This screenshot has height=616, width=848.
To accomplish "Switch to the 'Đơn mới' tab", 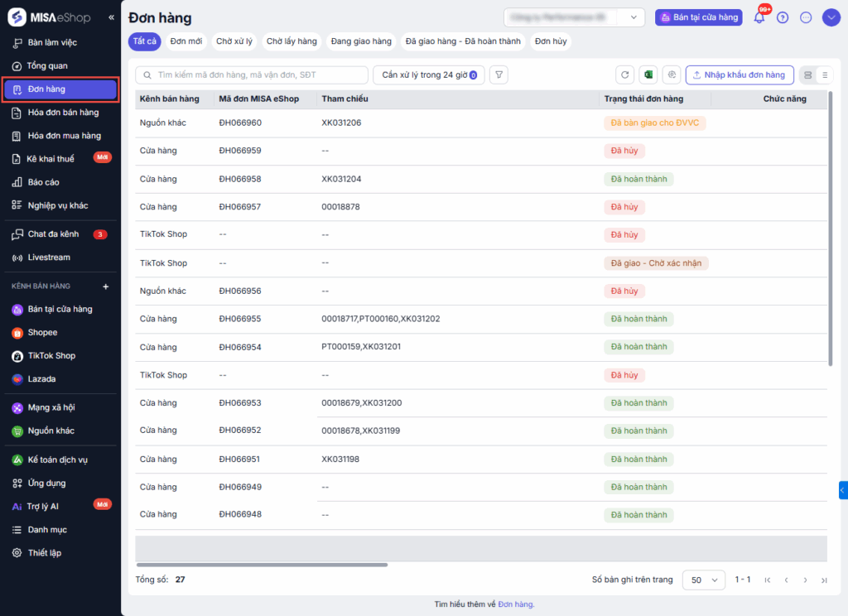I will [186, 41].
